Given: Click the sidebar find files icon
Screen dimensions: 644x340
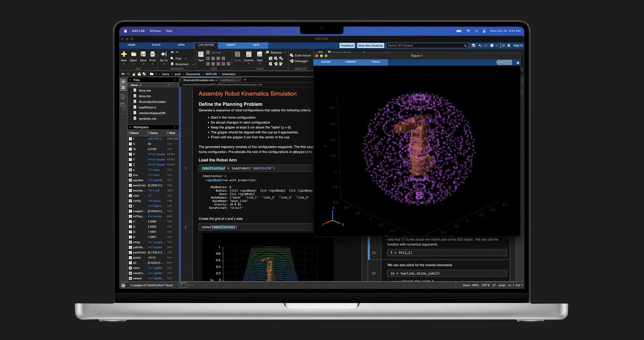Looking at the screenshot, I should 123,96.
